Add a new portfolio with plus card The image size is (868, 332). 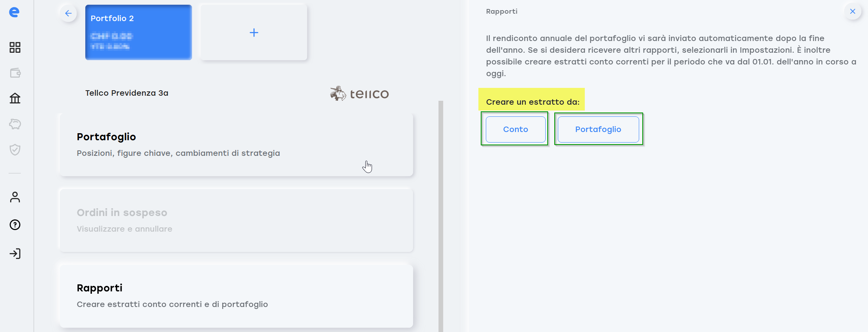pyautogui.click(x=254, y=32)
